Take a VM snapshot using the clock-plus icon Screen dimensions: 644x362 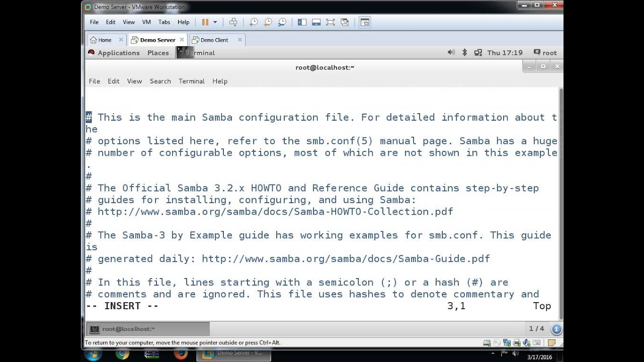click(254, 22)
